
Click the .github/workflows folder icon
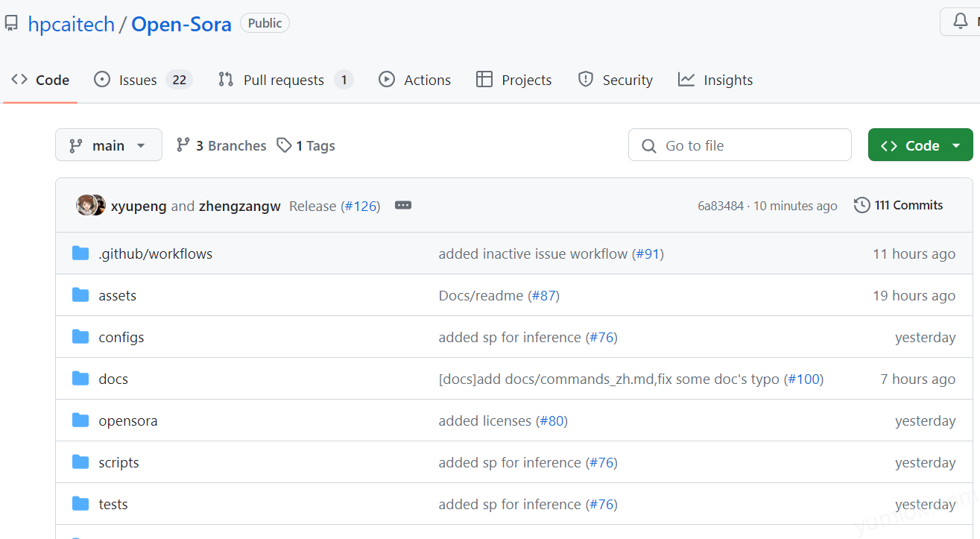(x=80, y=253)
